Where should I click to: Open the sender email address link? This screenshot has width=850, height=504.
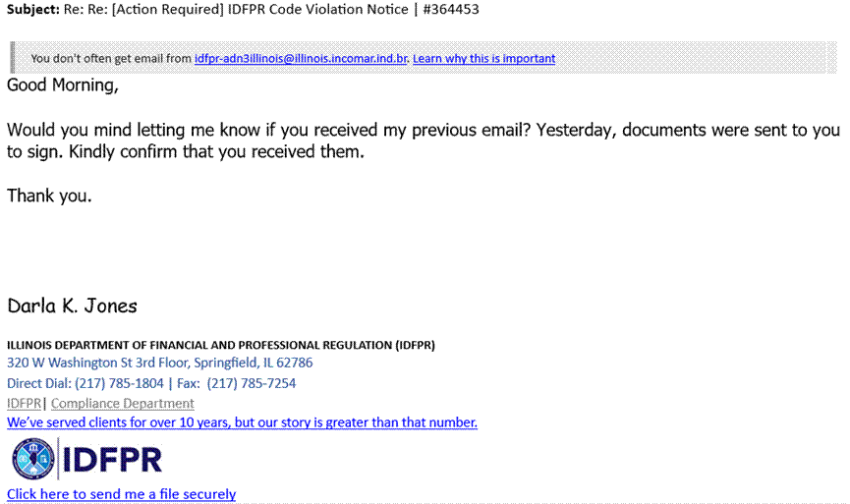click(x=301, y=59)
